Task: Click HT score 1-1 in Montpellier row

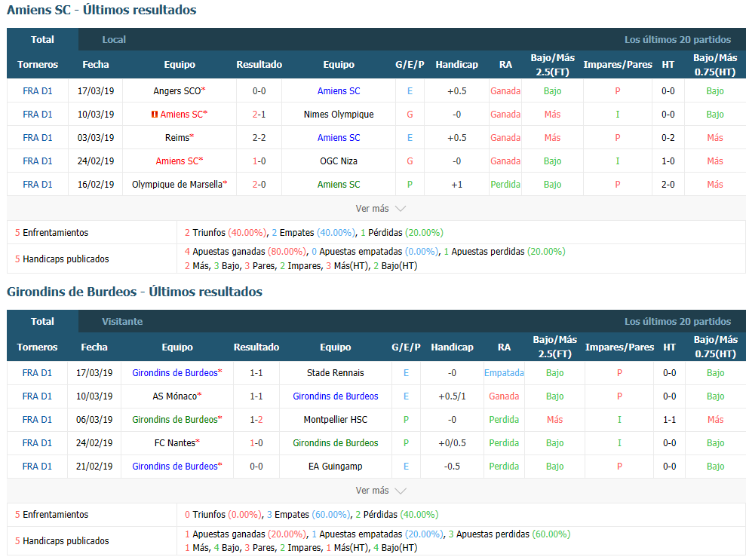Action: (x=669, y=419)
